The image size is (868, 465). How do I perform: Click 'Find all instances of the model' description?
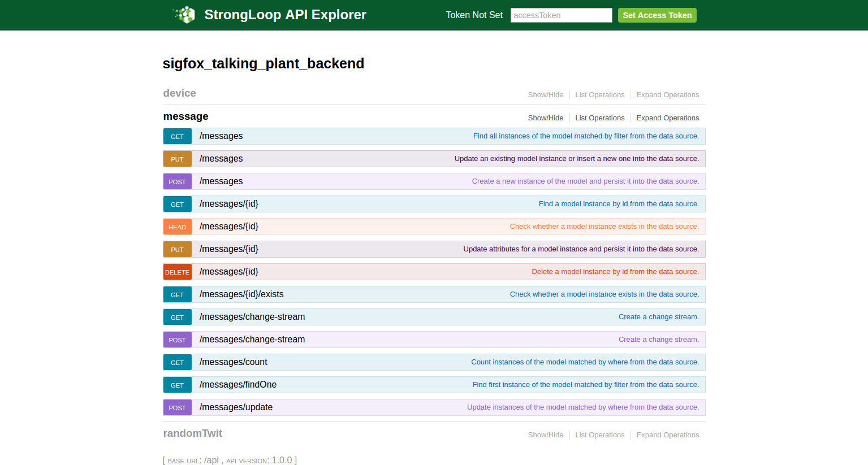pyautogui.click(x=586, y=136)
